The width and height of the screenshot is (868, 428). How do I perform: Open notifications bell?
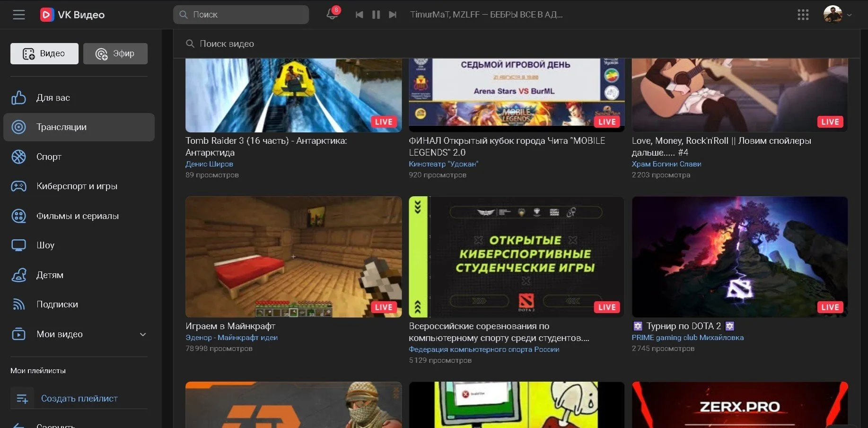(x=332, y=14)
